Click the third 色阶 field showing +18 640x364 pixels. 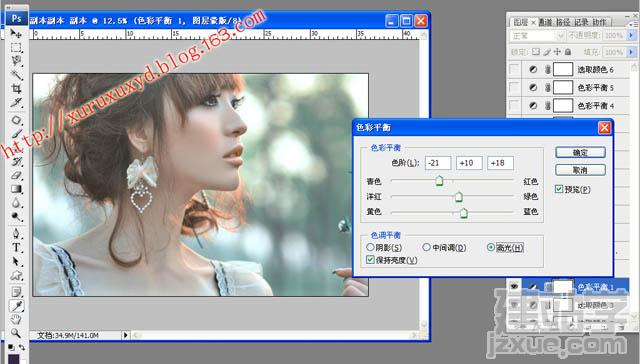pos(500,163)
